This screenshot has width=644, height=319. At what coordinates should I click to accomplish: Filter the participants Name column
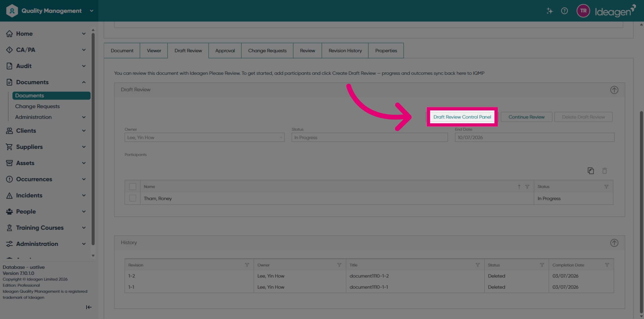click(527, 187)
